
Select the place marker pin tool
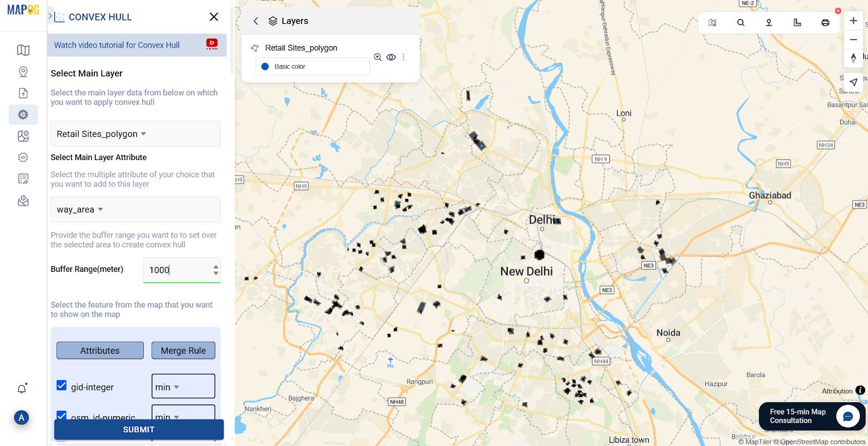769,23
